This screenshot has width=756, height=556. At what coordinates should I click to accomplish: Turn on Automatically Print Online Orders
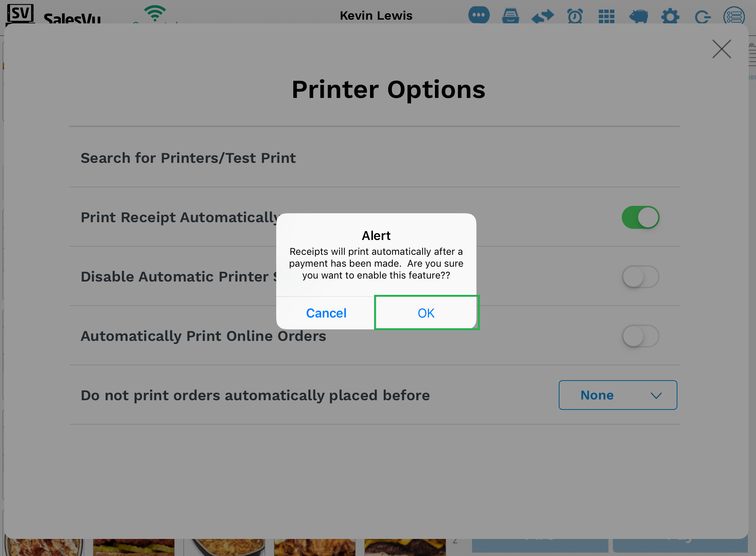tap(640, 336)
